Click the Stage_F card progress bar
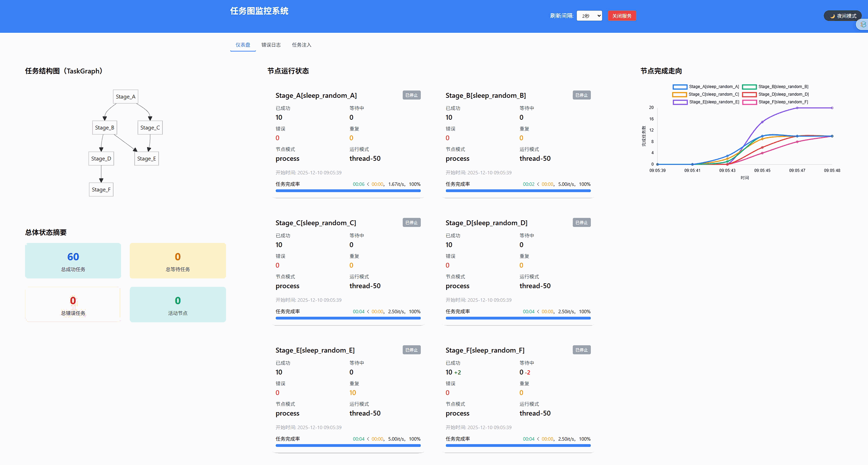This screenshot has height=465, width=868. [x=518, y=446]
